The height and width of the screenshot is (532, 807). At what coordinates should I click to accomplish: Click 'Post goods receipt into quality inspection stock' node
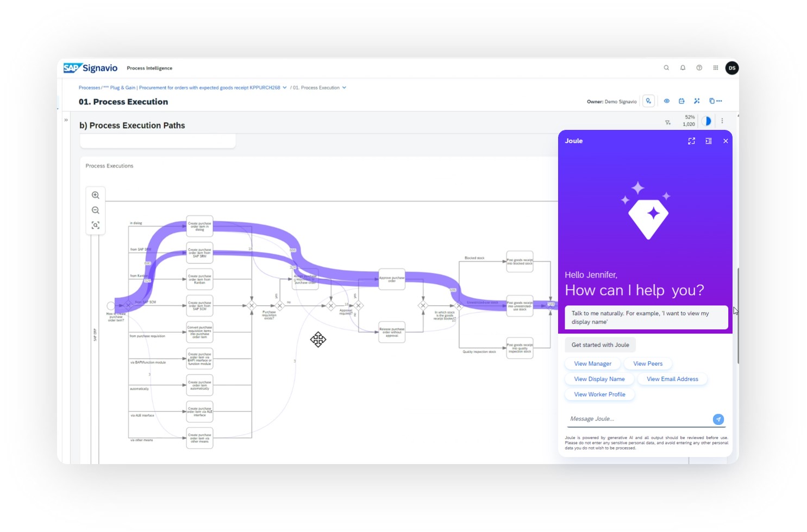pos(520,348)
